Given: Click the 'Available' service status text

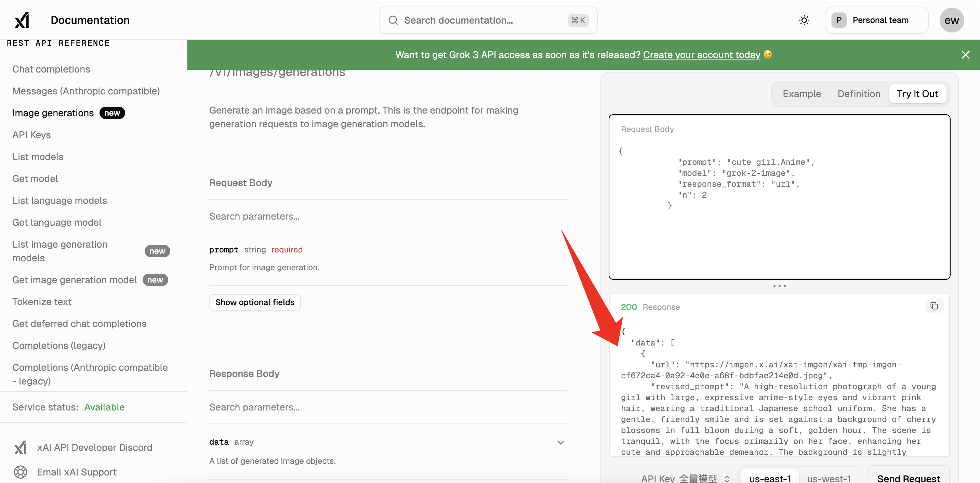Looking at the screenshot, I should tap(104, 407).
